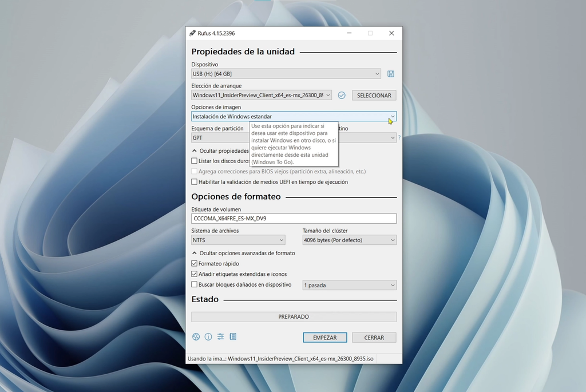Enable Listar los discos duros checkbox
This screenshot has height=392, width=586.
[x=195, y=161]
